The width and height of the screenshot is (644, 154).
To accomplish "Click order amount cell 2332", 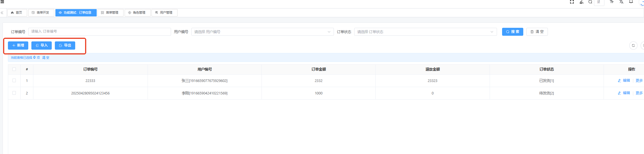I will [x=319, y=81].
